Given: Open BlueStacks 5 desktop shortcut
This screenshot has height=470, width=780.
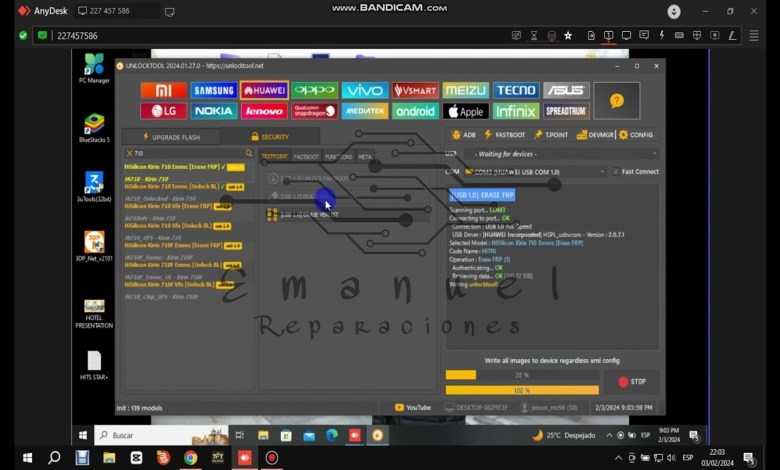Looking at the screenshot, I should click(94, 128).
